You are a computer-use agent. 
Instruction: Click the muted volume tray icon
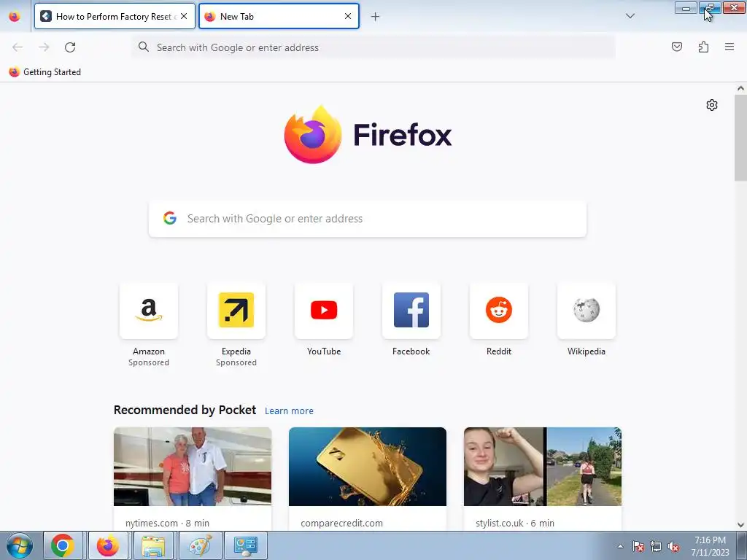pyautogui.click(x=673, y=546)
